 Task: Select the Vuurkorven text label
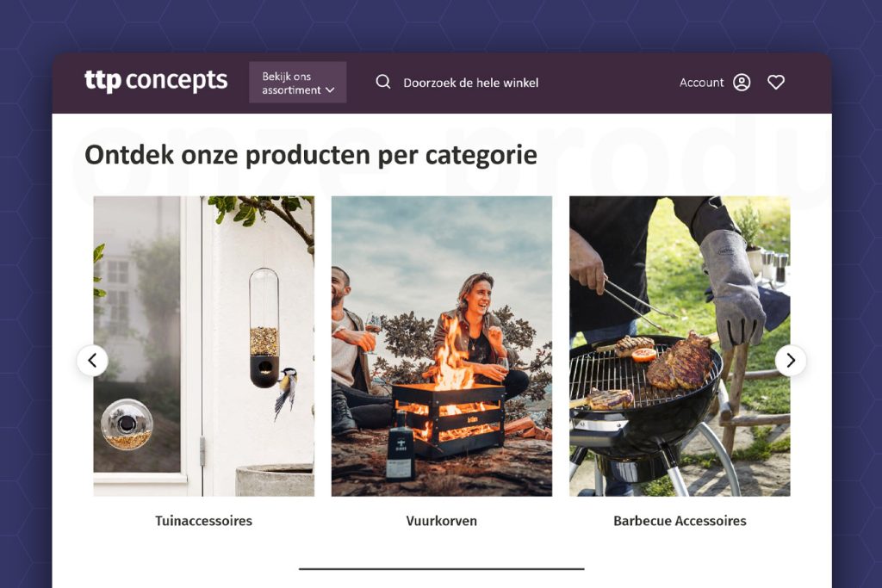tap(442, 521)
